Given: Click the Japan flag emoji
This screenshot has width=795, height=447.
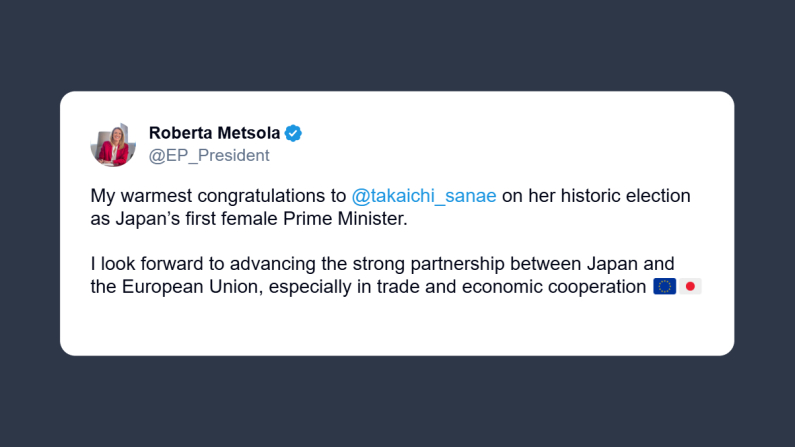Looking at the screenshot, I should [x=691, y=287].
